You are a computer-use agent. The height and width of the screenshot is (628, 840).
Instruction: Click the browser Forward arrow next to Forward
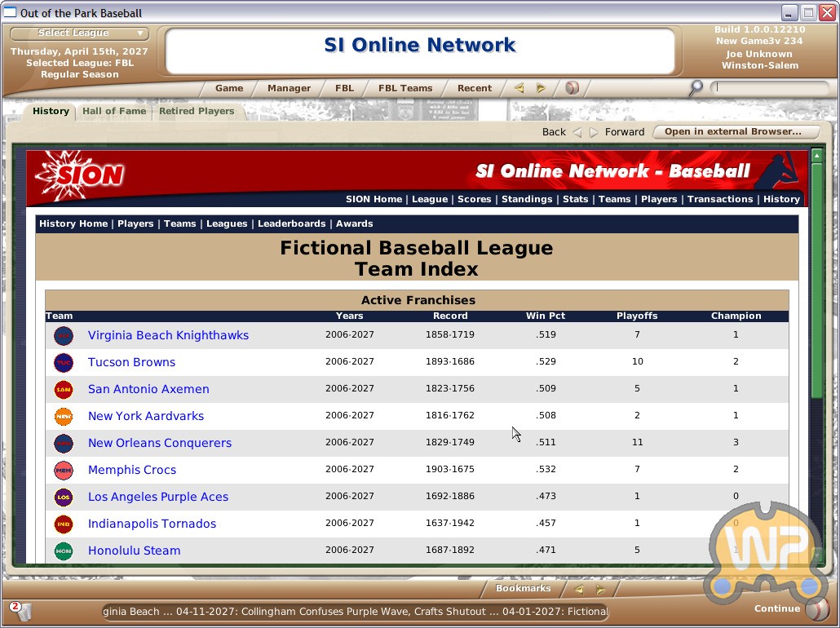(594, 132)
